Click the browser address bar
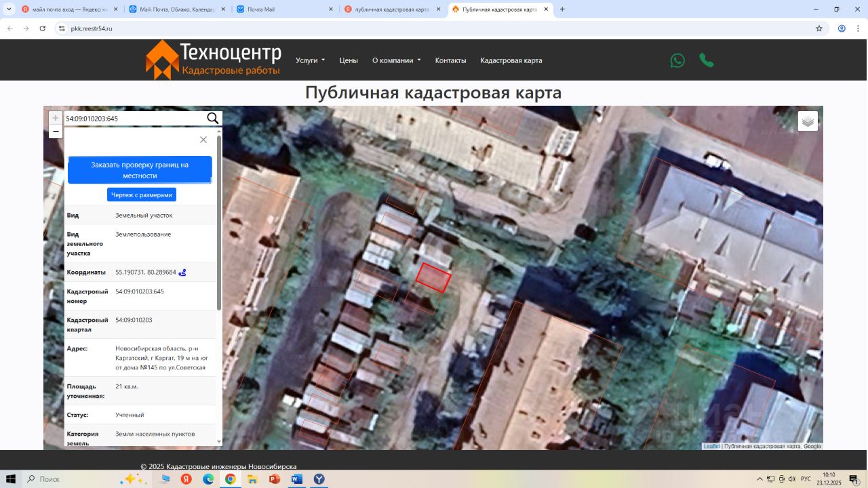 tap(434, 28)
